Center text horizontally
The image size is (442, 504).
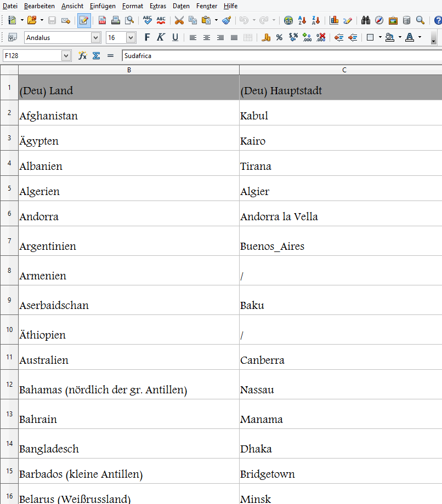coord(207,38)
